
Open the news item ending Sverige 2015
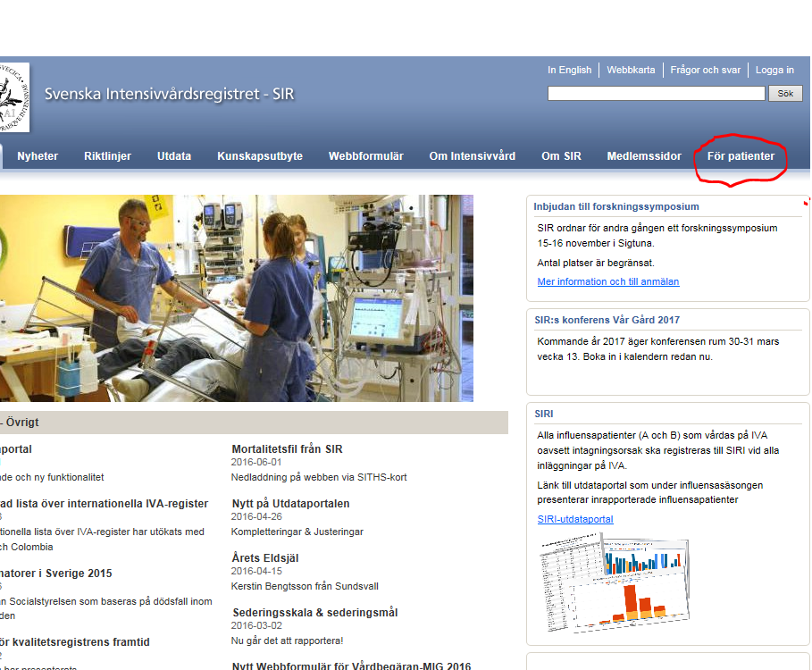pyautogui.click(x=56, y=574)
